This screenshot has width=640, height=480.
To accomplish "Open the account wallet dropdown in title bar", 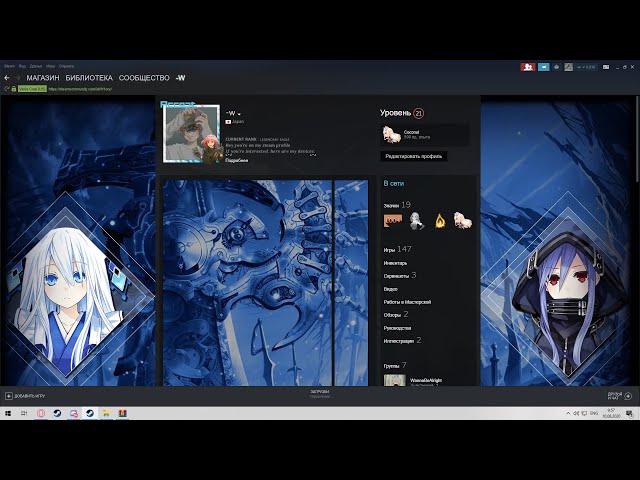I will (586, 67).
